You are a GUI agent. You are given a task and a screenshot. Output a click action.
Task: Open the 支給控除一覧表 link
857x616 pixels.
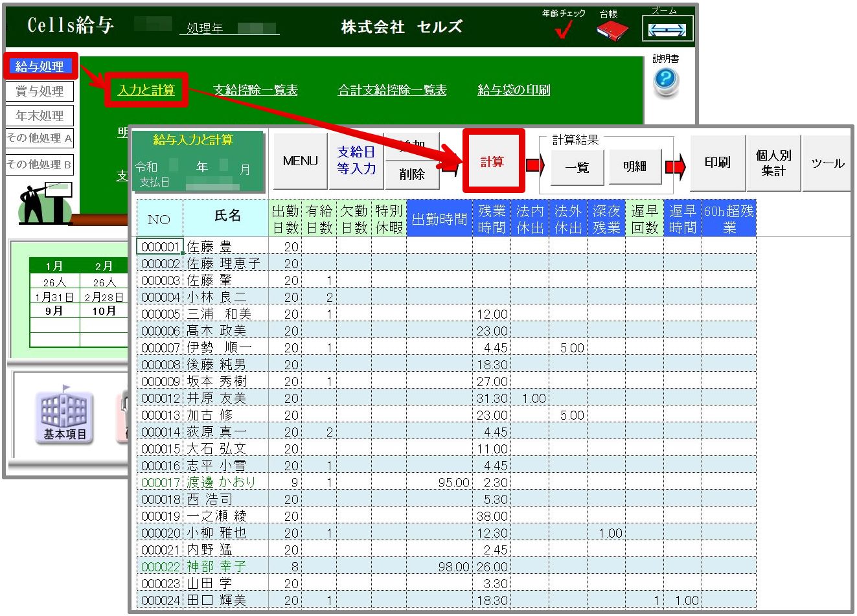pos(255,90)
